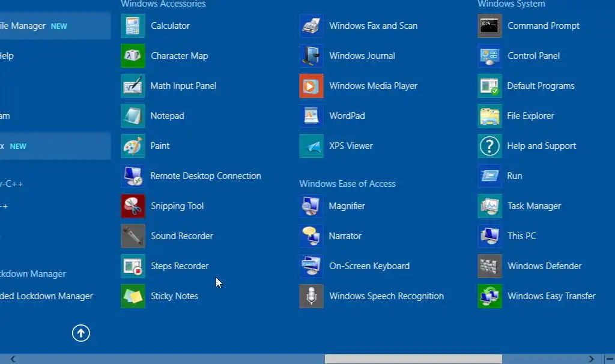Start the Snipping Tool scissors icon

(133, 206)
